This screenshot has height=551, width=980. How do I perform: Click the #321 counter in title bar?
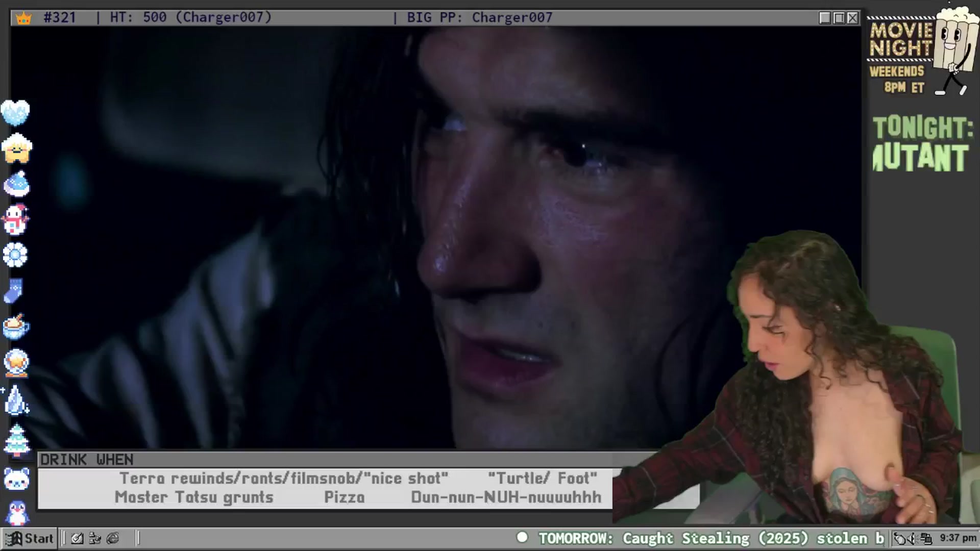[x=60, y=17]
